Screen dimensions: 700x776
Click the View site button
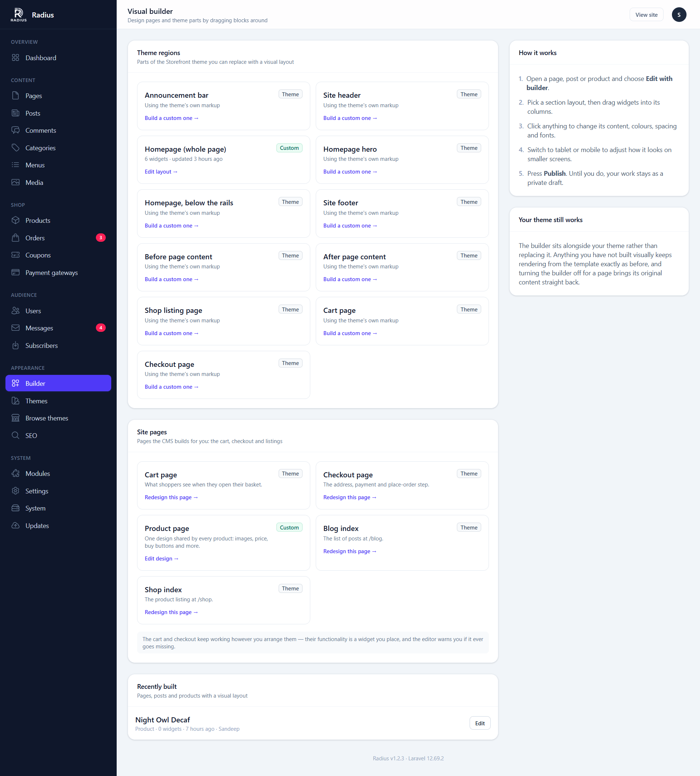[x=646, y=15]
